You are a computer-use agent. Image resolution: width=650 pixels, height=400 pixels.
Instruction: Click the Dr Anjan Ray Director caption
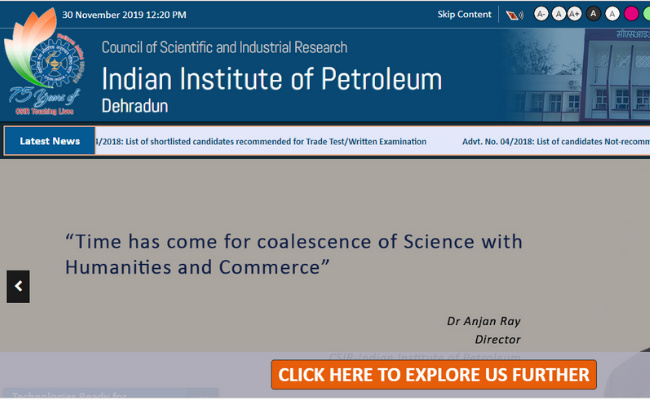tap(484, 330)
